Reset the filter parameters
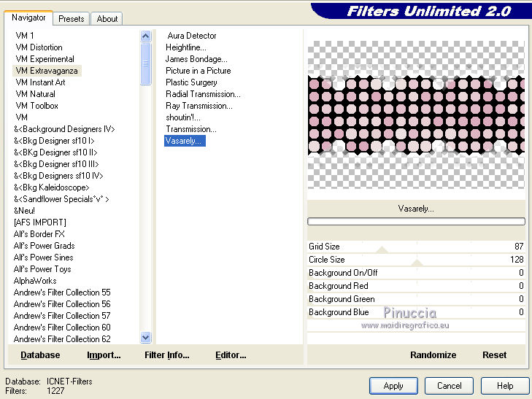 point(494,355)
